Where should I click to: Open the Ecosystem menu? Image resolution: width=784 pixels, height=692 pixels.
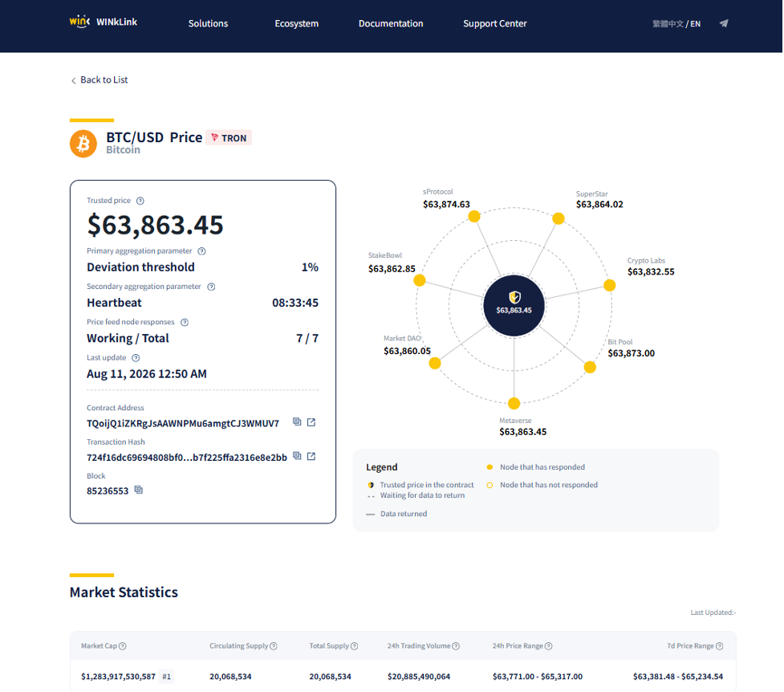click(296, 23)
